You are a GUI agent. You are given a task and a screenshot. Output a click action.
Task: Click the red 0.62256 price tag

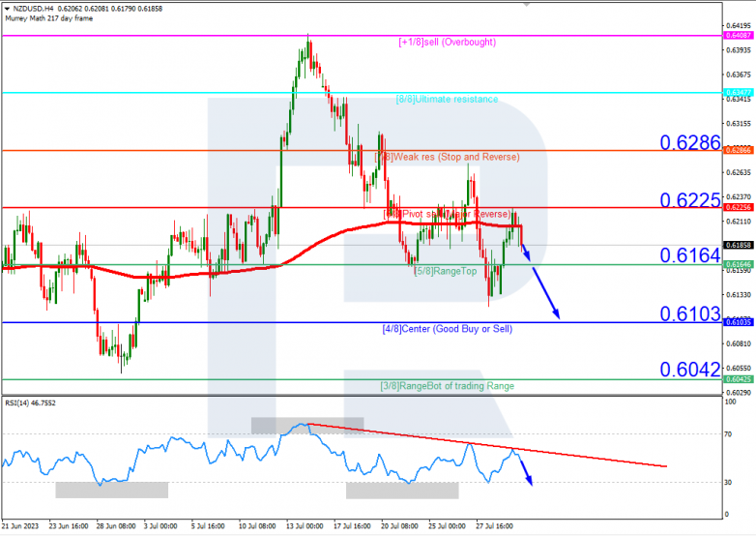point(739,207)
